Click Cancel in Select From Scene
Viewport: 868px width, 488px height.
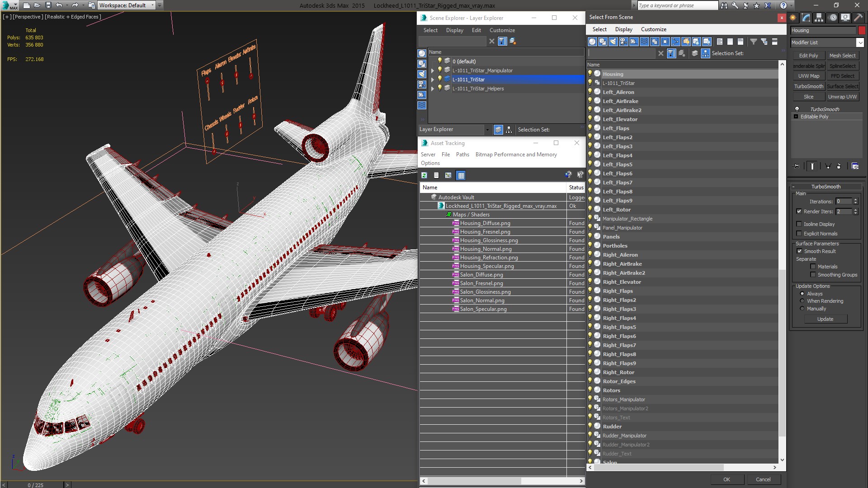point(763,479)
